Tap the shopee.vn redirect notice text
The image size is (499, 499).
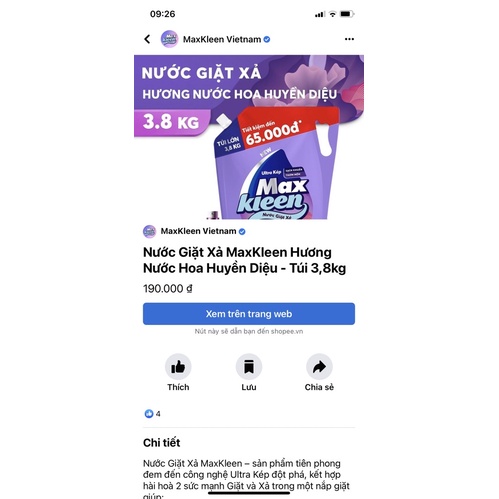coord(249,331)
